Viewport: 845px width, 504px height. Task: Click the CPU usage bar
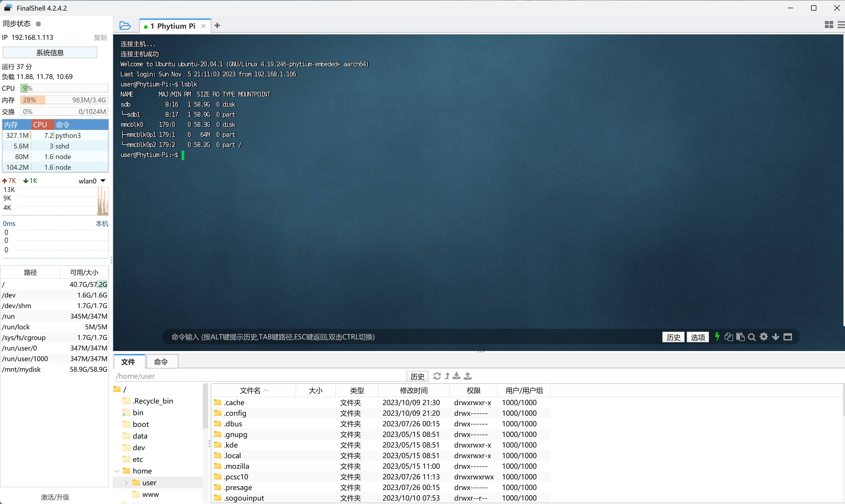pyautogui.click(x=64, y=88)
